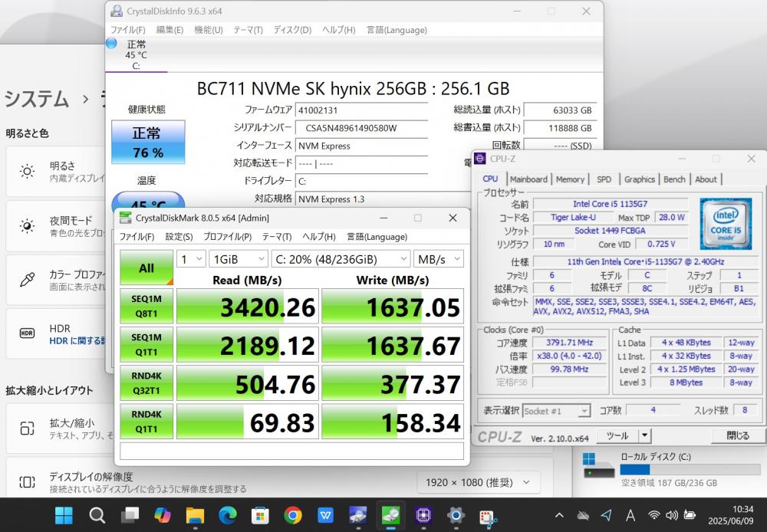Open CrystalDiskMark 設定(S) menu
Screen dimensions: 767x532
(x=179, y=237)
